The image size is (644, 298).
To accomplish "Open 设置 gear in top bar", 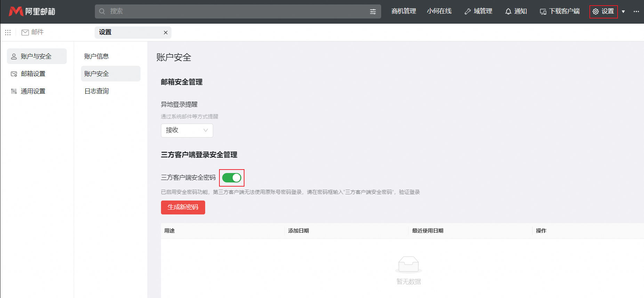I will (603, 11).
